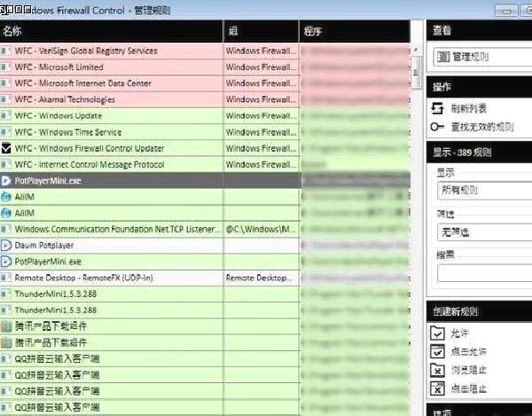Click the refresh list icon
Image resolution: width=532 pixels, height=416 pixels.
(x=437, y=108)
